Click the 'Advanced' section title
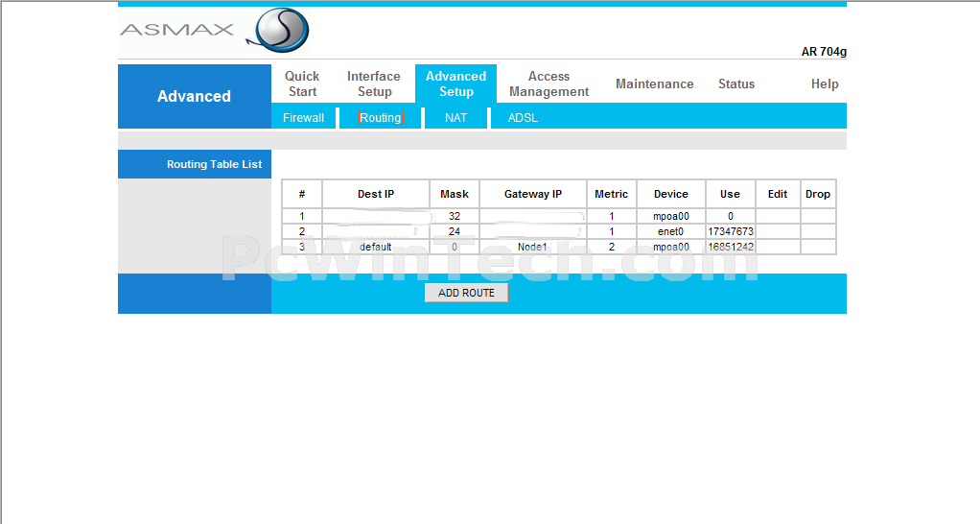Screen dimensions: 980x524 (x=194, y=96)
